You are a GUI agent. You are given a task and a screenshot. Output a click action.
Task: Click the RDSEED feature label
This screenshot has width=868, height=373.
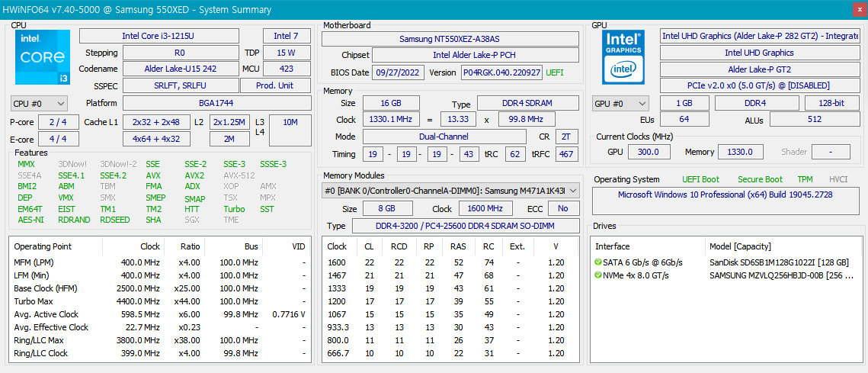click(x=115, y=220)
